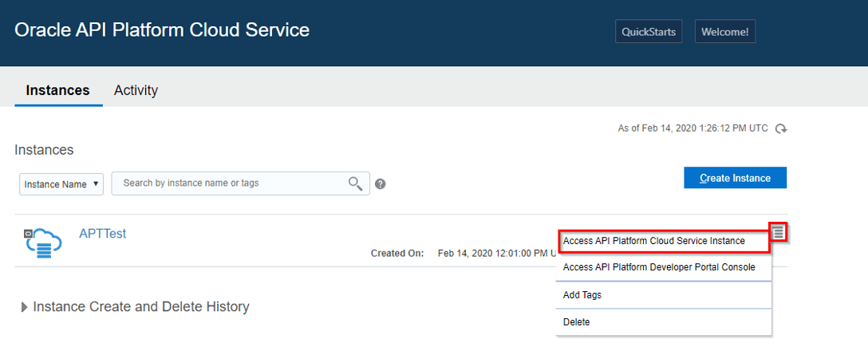This screenshot has height=351, width=868.
Task: Open the QuickStarts button
Action: click(649, 32)
